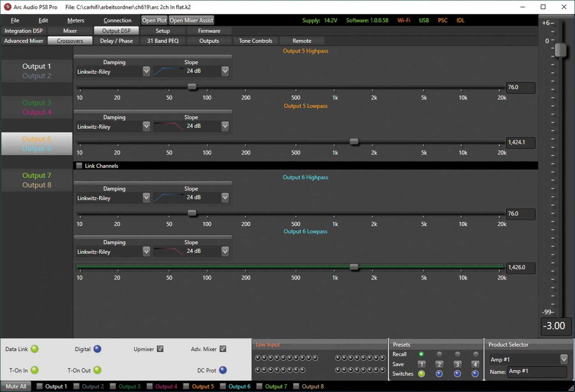Toggle the Adv. Mixer checkbox
Viewport: 575px width, 392px height.
[x=223, y=349]
